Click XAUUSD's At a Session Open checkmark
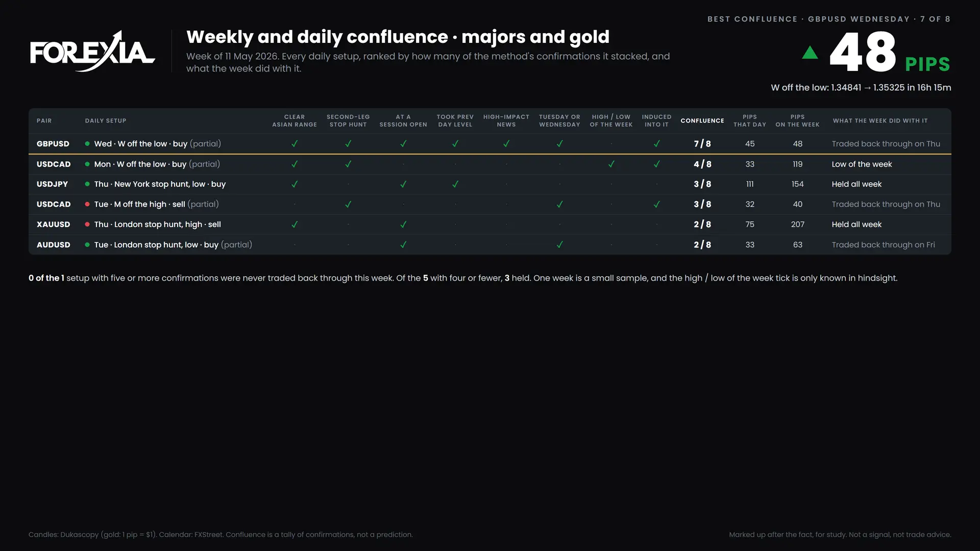The width and height of the screenshot is (980, 551). (403, 224)
